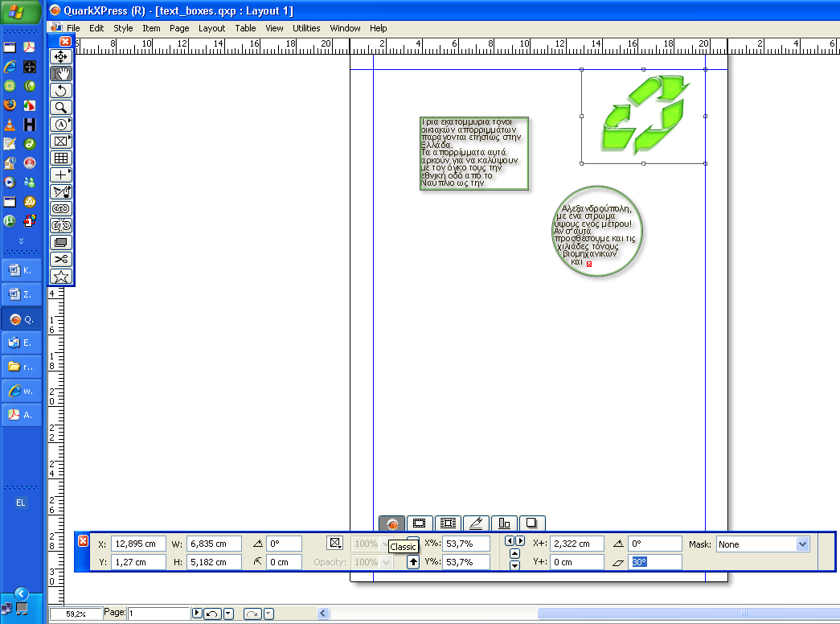Screen dimensions: 840x624
Task: Launch VLC cone icon in Quick Launch
Action: pyautogui.click(x=10, y=125)
